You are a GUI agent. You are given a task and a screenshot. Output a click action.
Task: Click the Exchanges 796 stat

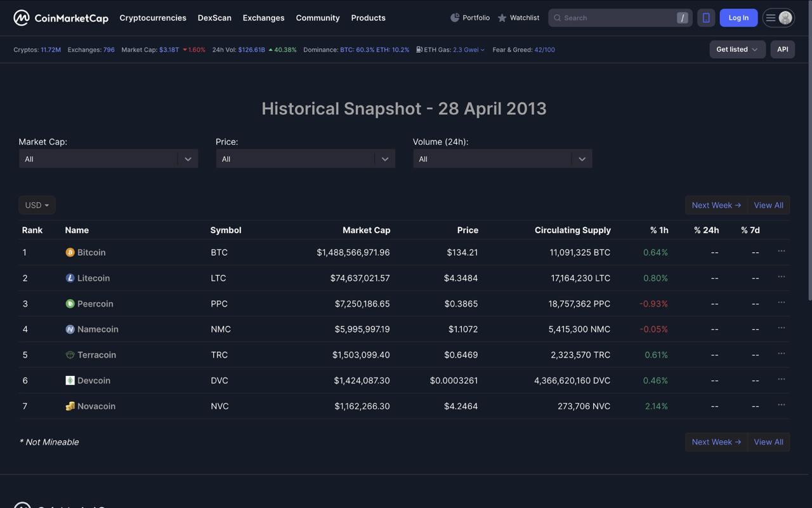pyautogui.click(x=91, y=50)
